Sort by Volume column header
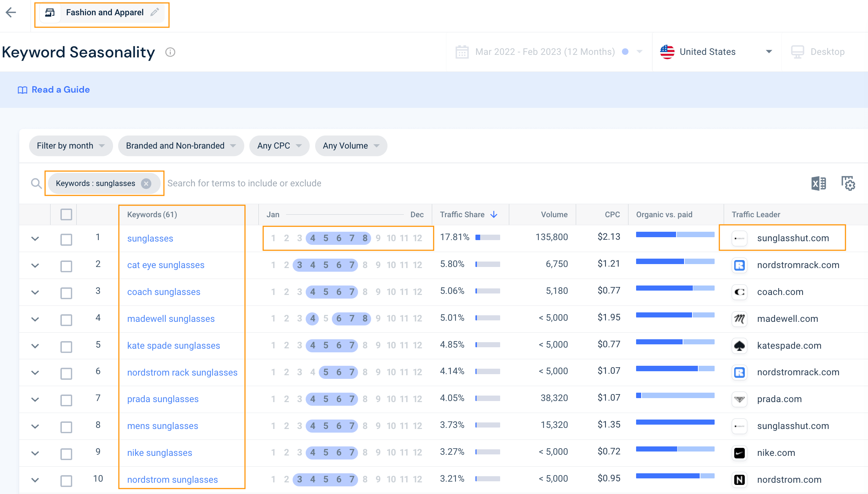 (554, 215)
